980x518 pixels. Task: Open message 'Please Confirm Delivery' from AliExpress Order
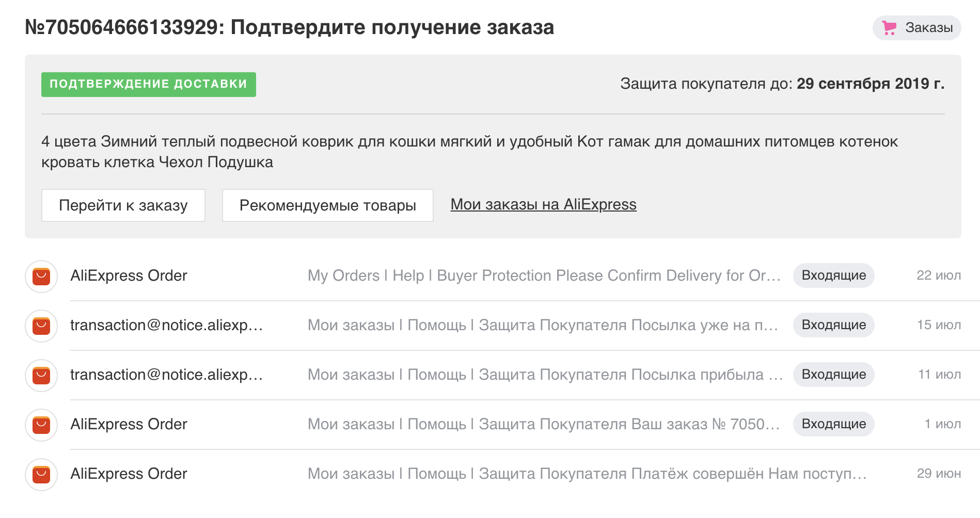pyautogui.click(x=544, y=276)
